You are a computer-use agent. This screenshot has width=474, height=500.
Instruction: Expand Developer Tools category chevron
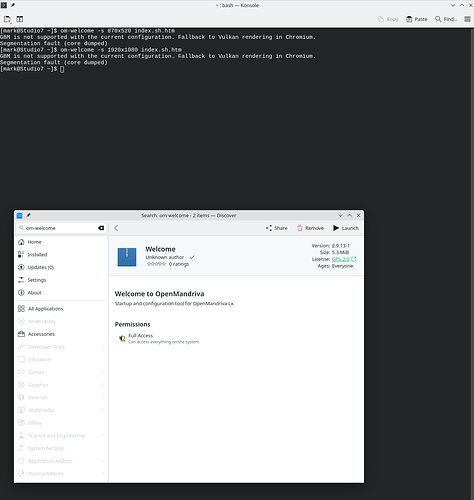point(102,347)
